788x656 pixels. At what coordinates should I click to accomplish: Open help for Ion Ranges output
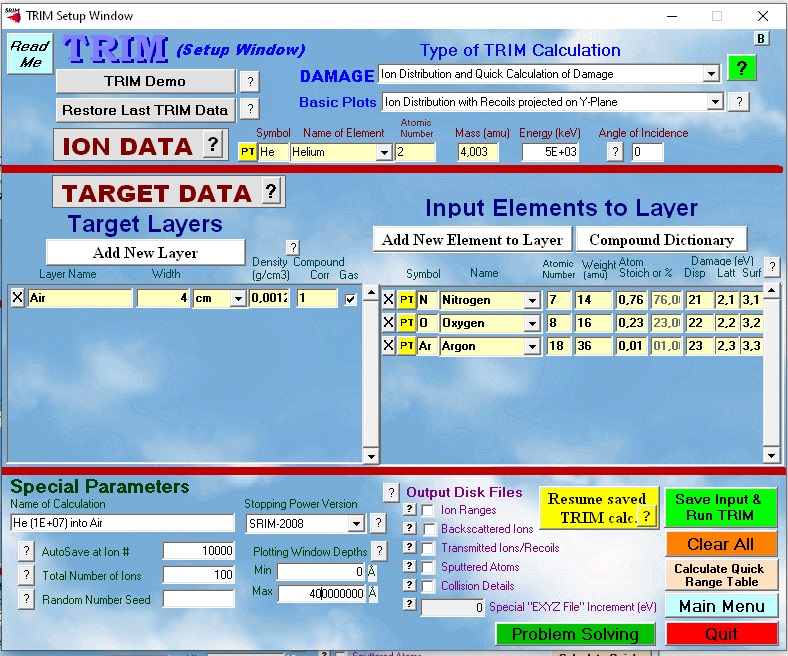pos(410,509)
